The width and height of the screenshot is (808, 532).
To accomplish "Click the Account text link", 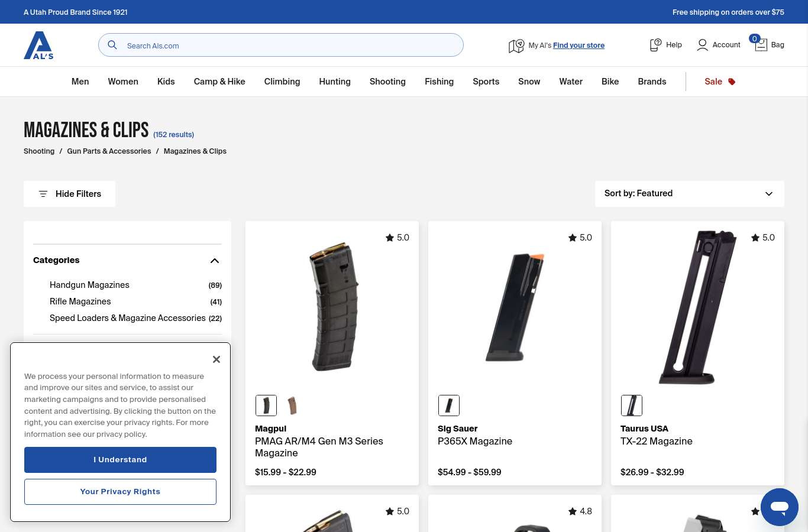I will tap(726, 45).
